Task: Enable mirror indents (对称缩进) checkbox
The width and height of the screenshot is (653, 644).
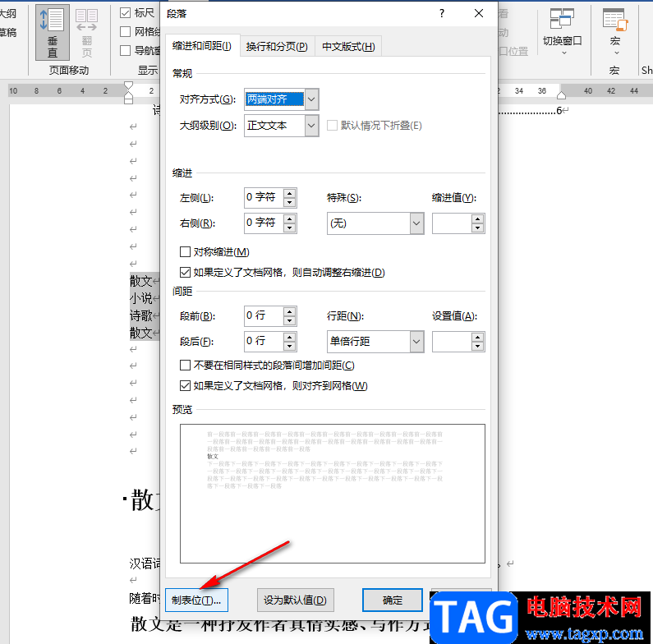Action: coord(185,251)
